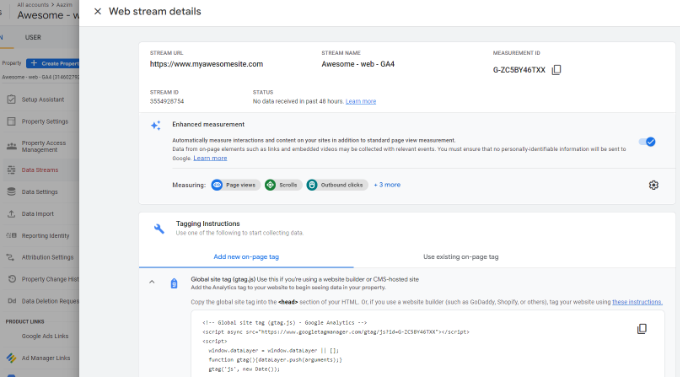Open Setup Assistant in sidebar

(40, 100)
